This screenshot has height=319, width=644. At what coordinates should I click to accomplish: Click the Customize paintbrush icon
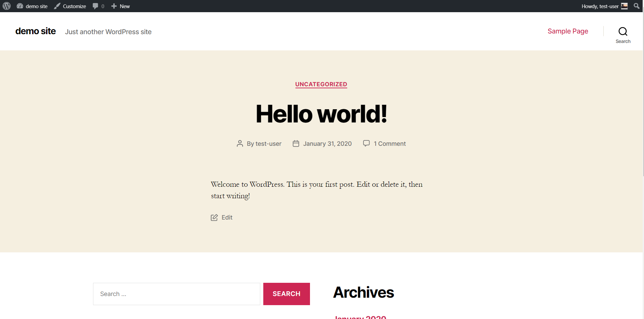57,6
